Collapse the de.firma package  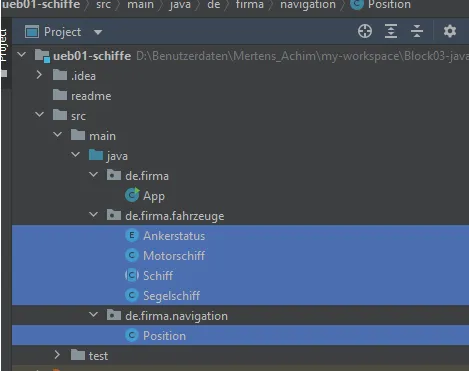coord(94,174)
